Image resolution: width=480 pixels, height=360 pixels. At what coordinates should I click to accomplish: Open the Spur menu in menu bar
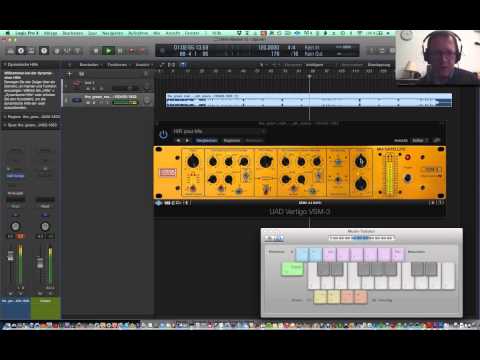(92, 33)
